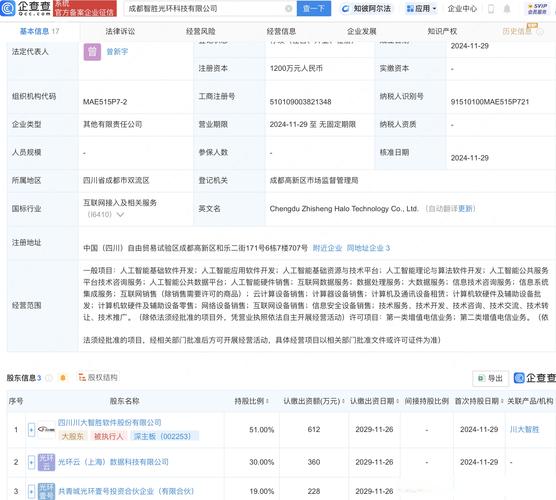Click the 大股东 tag
Screen dimensions: 556x500
tap(72, 436)
